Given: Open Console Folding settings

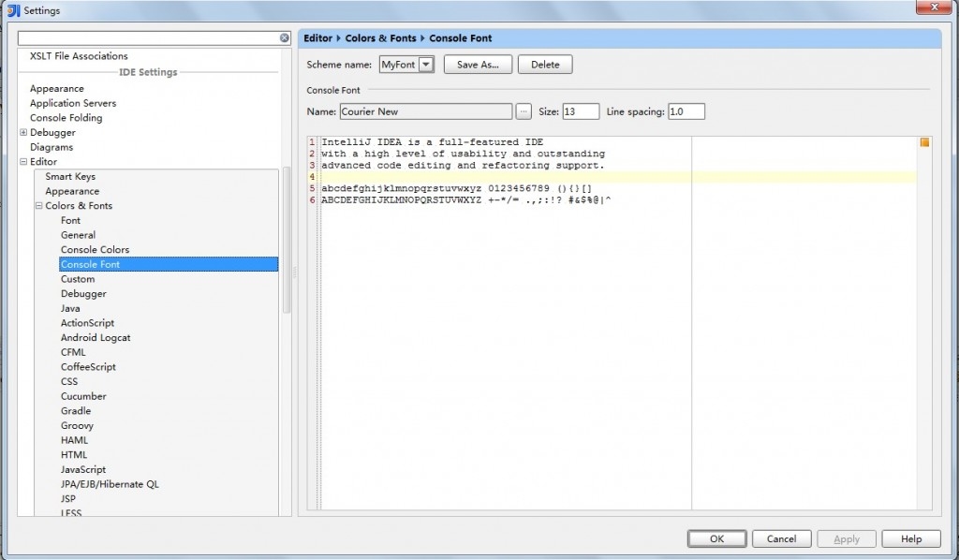Looking at the screenshot, I should pyautogui.click(x=66, y=118).
